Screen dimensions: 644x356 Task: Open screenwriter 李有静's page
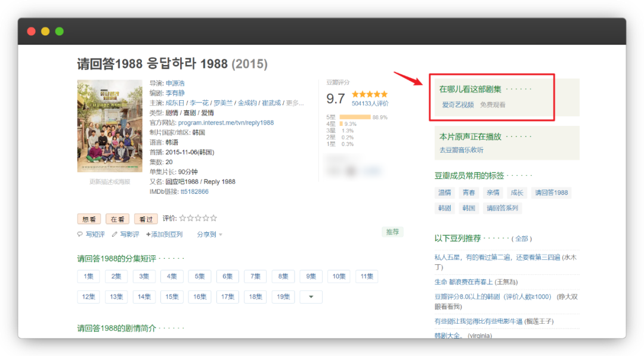click(175, 93)
